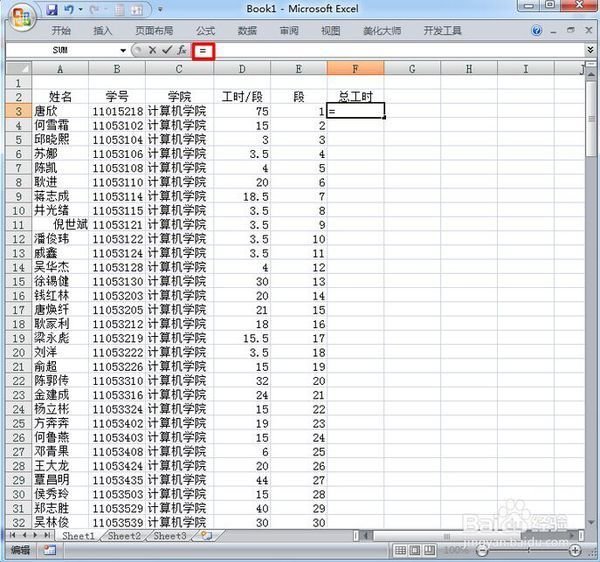
Task: Open Excel Help question mark icon
Action: click(536, 31)
